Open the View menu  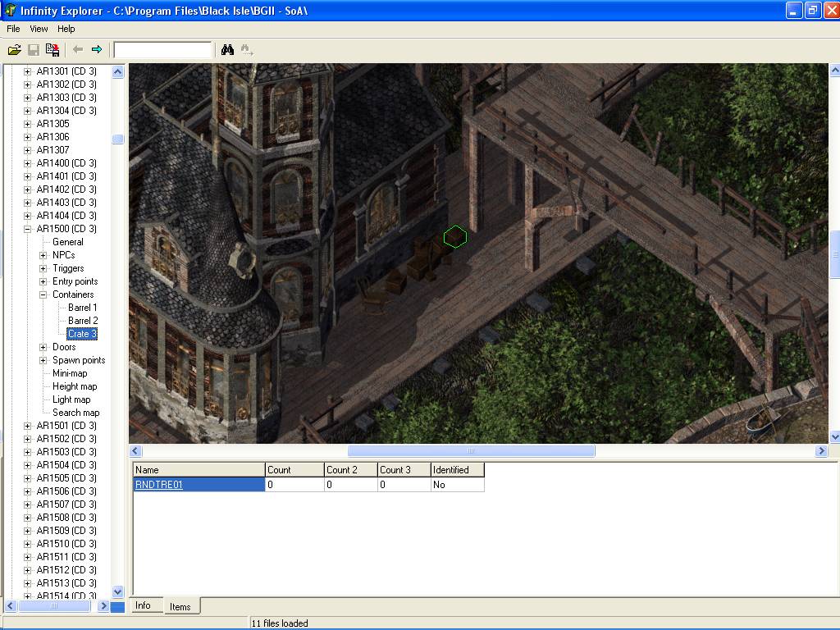click(x=39, y=29)
